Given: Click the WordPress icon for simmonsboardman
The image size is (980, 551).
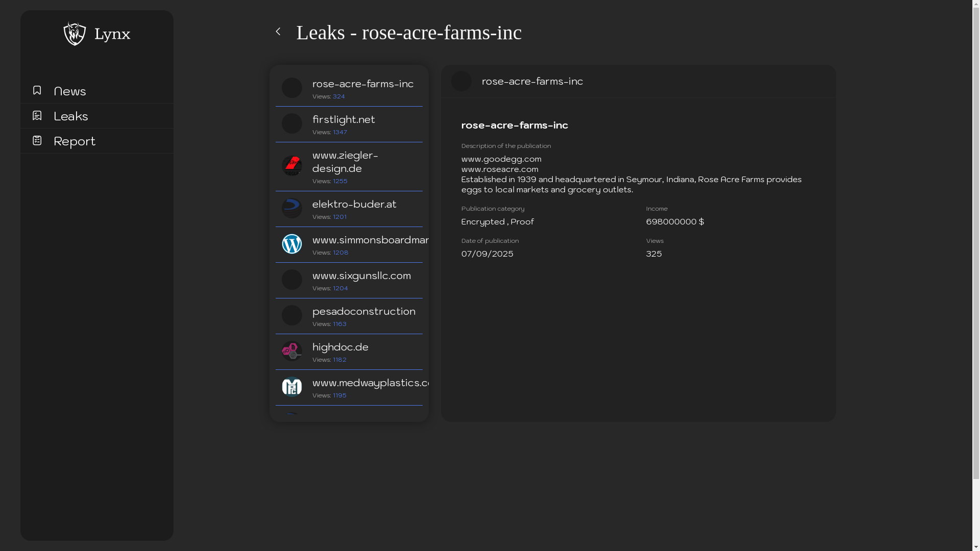Looking at the screenshot, I should [x=292, y=244].
